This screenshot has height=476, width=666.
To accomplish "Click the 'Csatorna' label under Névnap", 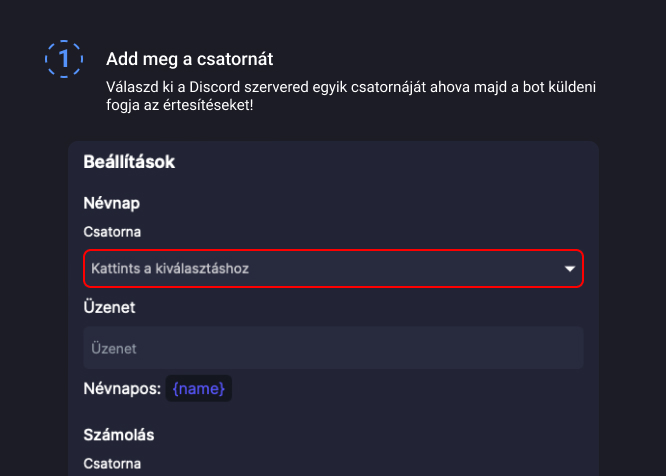I will 112,232.
